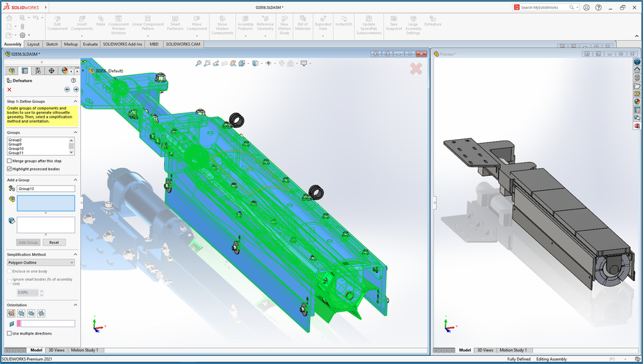Screen dimensions: 643x364
Task: Go back with the Defeature left arrow
Action: [x=67, y=89]
